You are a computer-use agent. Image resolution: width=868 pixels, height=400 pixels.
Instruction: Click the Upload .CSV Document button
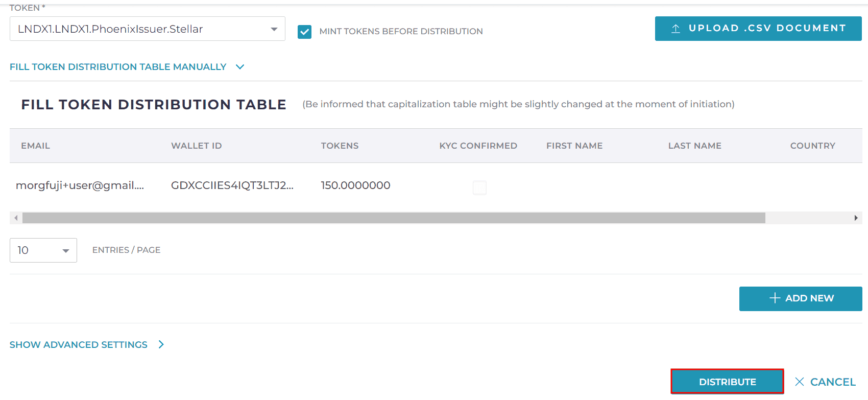coord(758,29)
